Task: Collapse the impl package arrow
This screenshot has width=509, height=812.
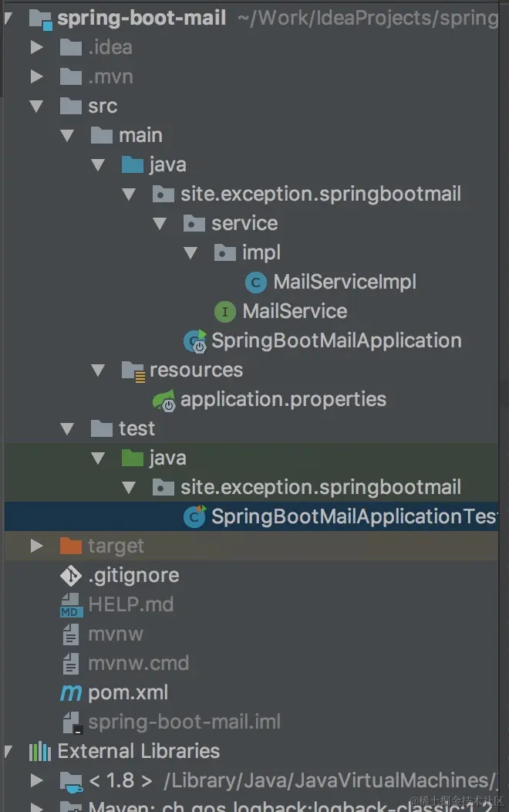Action: (190, 252)
